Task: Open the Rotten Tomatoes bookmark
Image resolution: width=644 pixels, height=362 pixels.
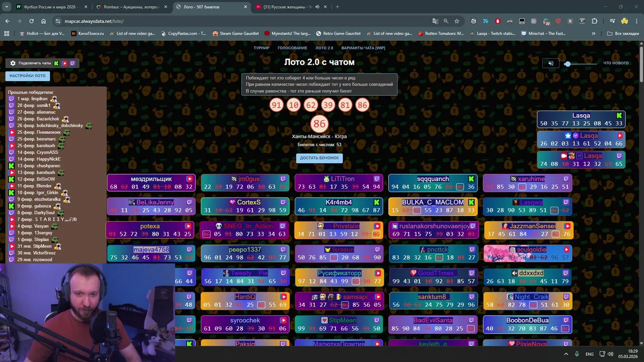Action: click(x=441, y=34)
